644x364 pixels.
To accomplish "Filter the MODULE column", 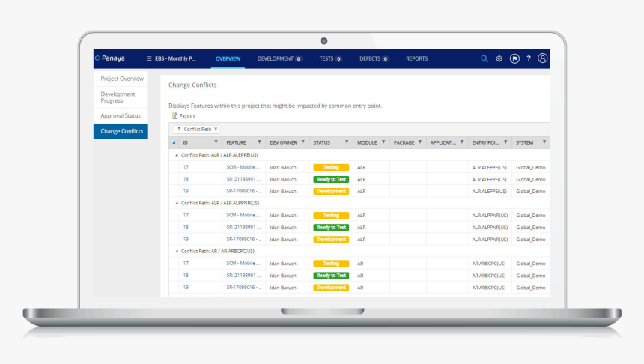I will pyautogui.click(x=383, y=142).
